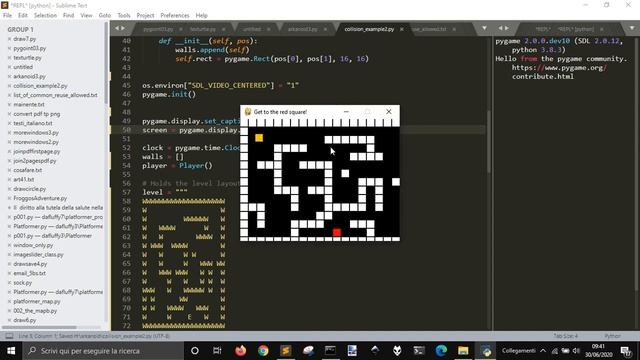The image size is (640, 360).
Task: Open draw7.py in the sidebar
Action: point(24,39)
